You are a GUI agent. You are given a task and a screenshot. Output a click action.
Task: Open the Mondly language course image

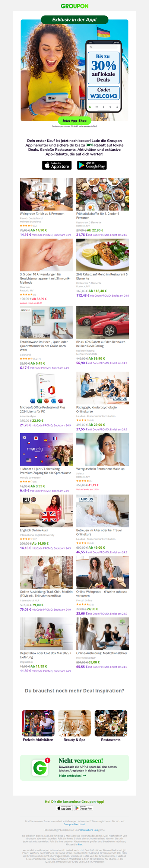(46, 450)
